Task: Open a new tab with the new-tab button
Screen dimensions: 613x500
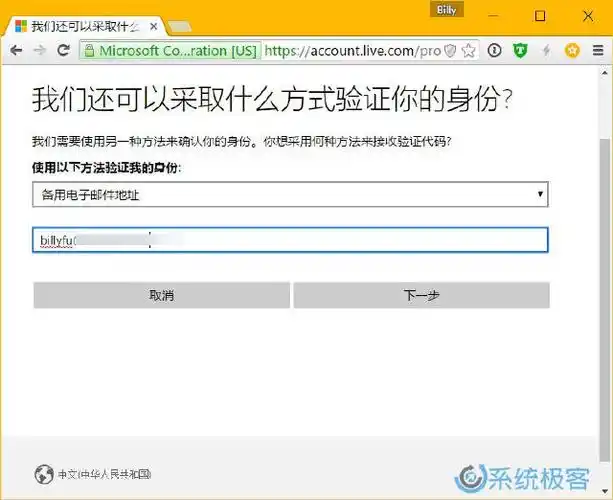Action: point(179,27)
